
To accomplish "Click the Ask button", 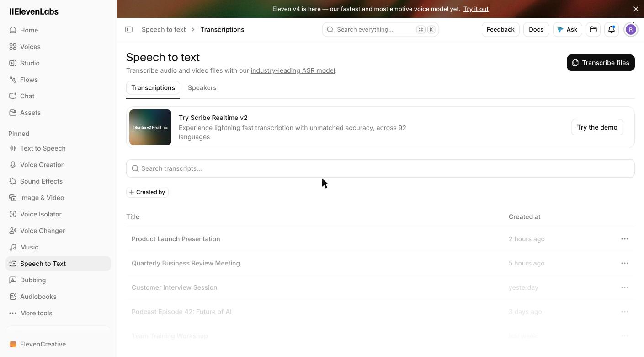I will 567,29.
